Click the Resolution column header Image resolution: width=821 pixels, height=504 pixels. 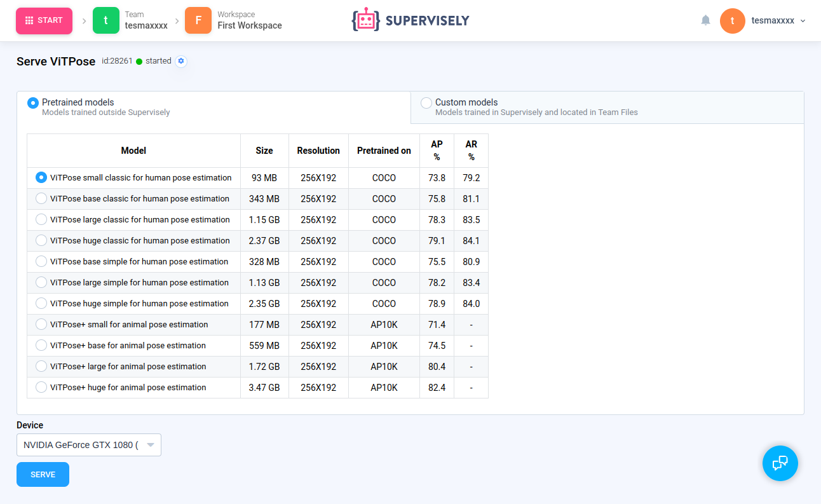pos(318,151)
